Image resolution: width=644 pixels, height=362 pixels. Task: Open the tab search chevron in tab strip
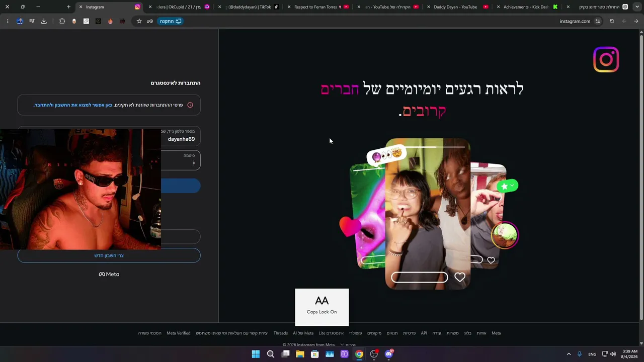click(637, 7)
